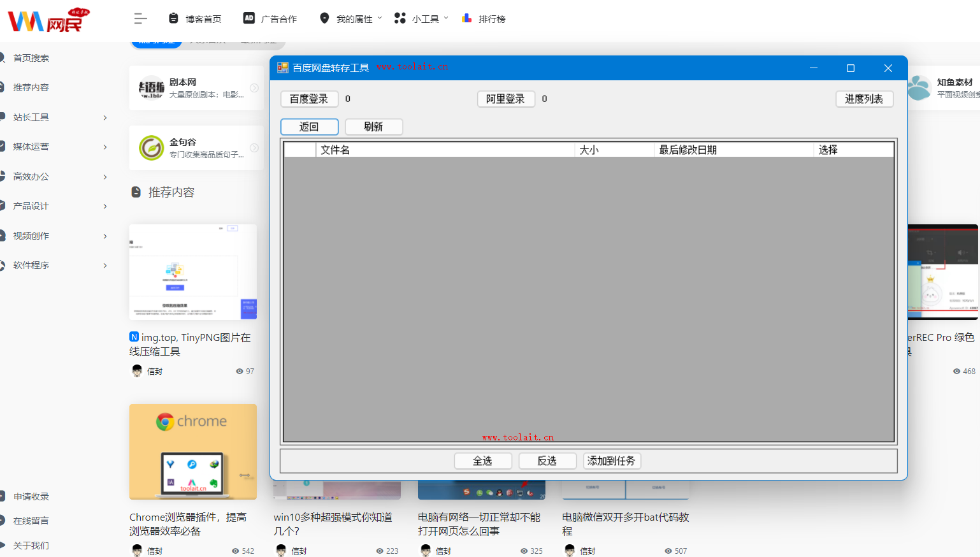Click the location pin icon of 我的属性
Viewport: 980px width, 557px height.
pyautogui.click(x=324, y=18)
